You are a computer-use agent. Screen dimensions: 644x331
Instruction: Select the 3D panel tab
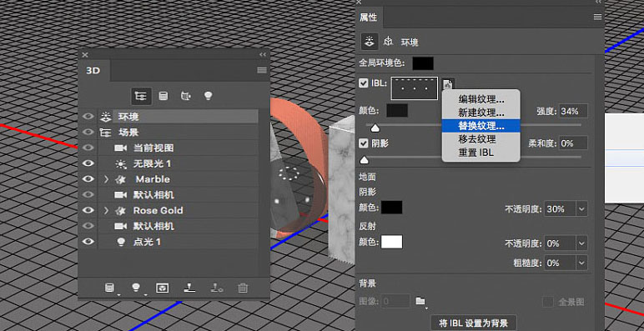click(x=93, y=71)
